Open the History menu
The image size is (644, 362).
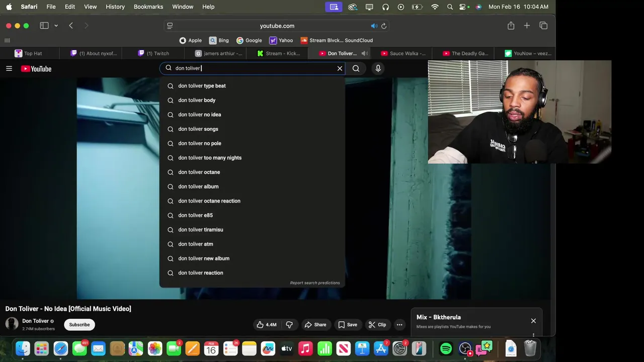click(x=115, y=7)
